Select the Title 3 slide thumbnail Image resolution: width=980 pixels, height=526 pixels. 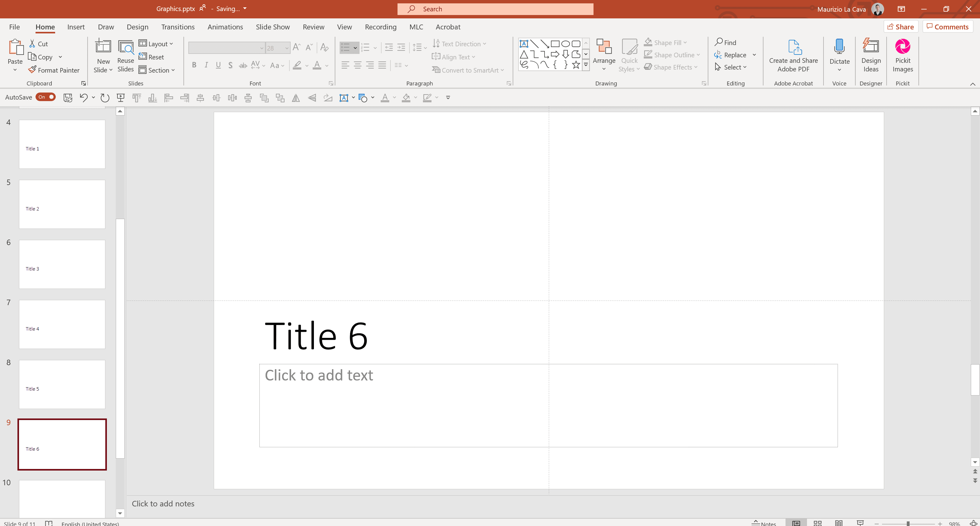(62, 264)
